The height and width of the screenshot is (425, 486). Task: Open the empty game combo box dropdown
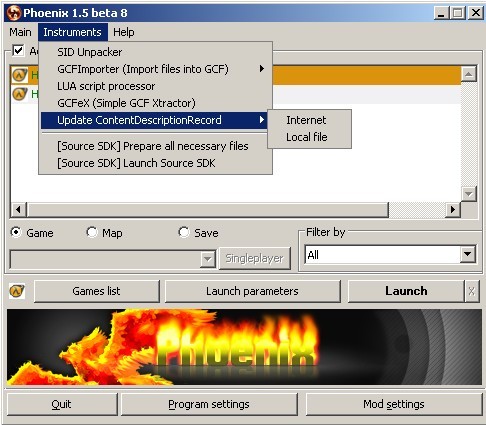point(207,259)
